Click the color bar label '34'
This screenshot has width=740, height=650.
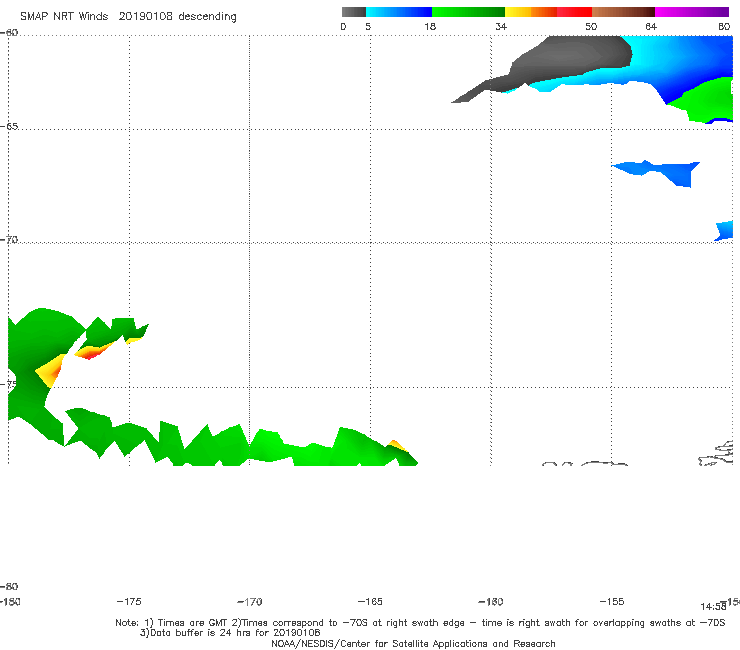501,26
